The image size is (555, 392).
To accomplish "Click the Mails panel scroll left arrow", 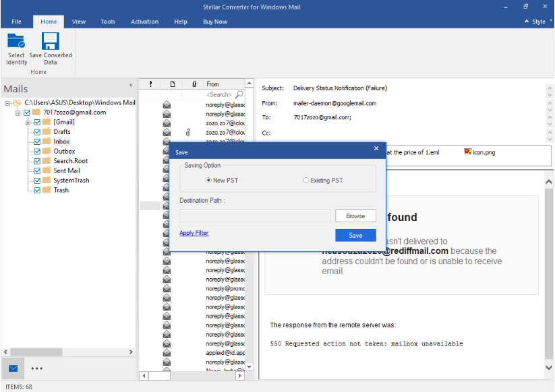I will click(x=5, y=352).
